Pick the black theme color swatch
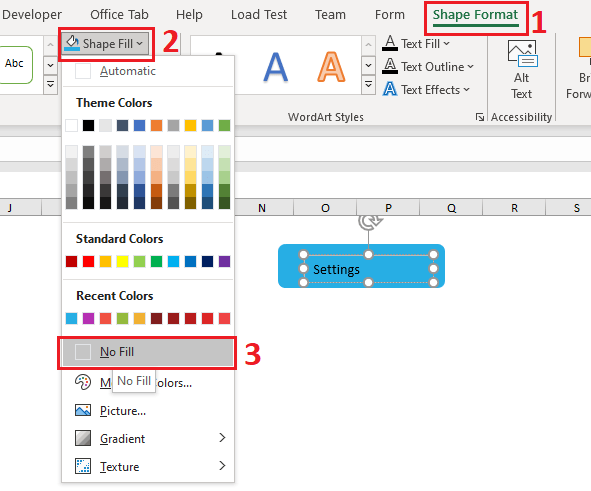Screen dimensions: 591x491 tap(88, 125)
